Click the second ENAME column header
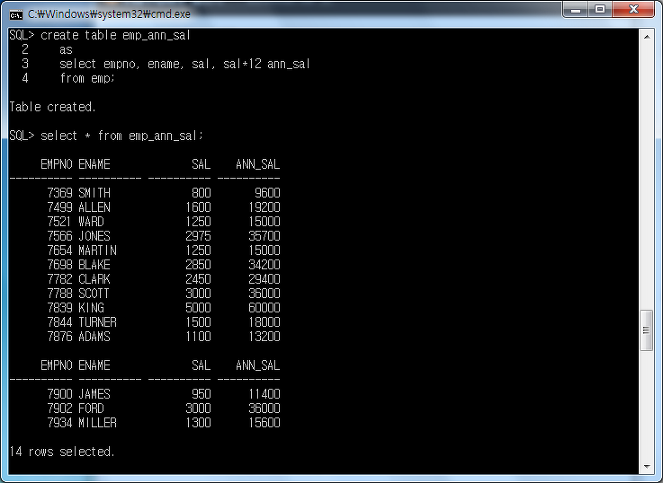663x483 pixels. click(94, 366)
